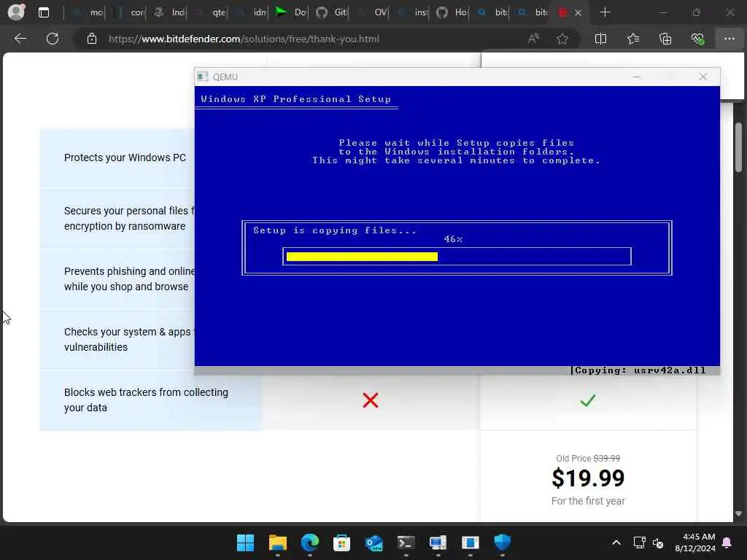Image resolution: width=747 pixels, height=560 pixels.
Task: Click the red X in web trackers row
Action: coord(370,400)
